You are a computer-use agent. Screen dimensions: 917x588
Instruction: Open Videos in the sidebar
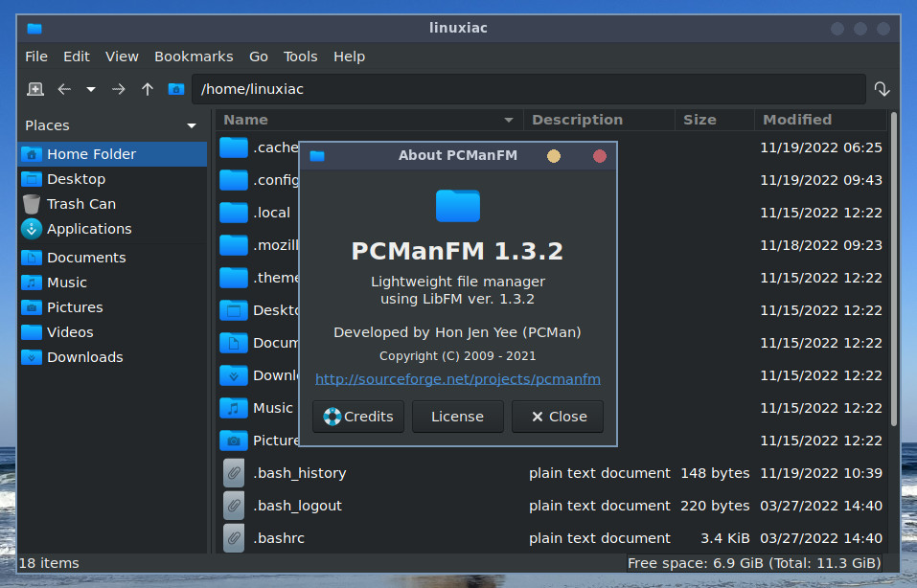point(112,332)
